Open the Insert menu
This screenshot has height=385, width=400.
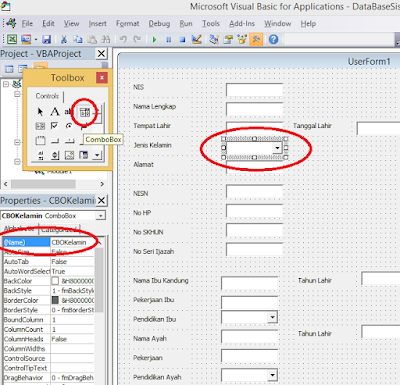tap(98, 24)
